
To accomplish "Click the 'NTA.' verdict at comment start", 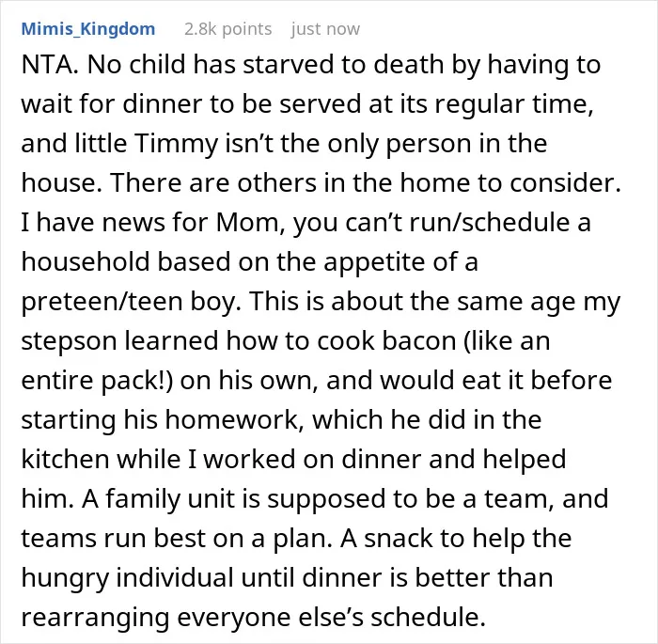I will coord(50,65).
